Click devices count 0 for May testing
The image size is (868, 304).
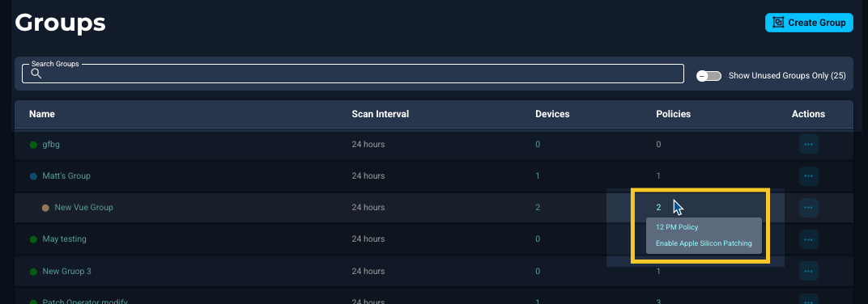click(x=538, y=239)
